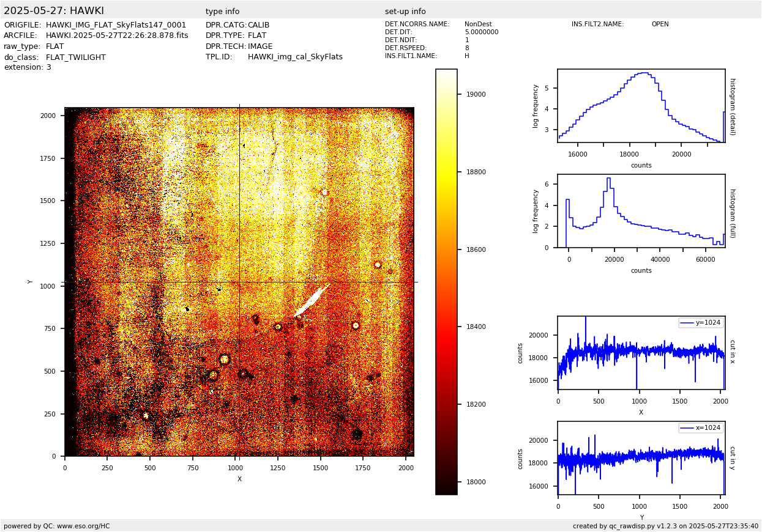The image size is (762, 532).
Task: Click the white diagonal streak in detector image
Action: (x=312, y=300)
